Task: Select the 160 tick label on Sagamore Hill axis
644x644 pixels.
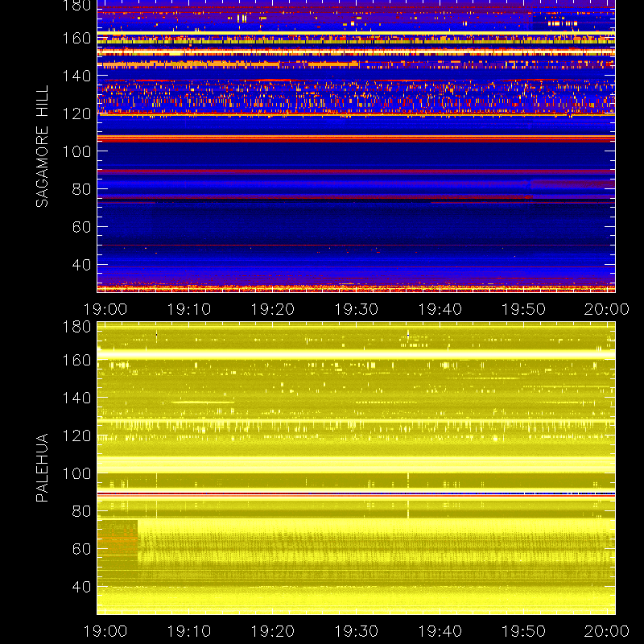Action: pos(76,38)
